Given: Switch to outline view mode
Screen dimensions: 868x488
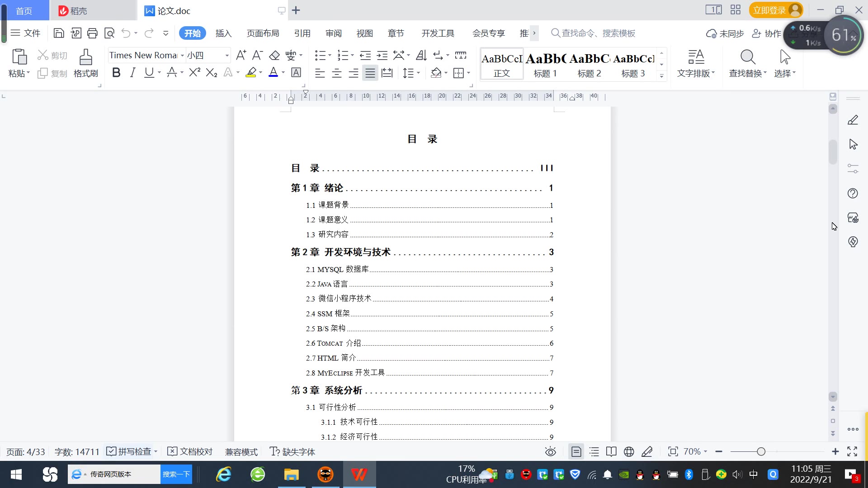Looking at the screenshot, I should tap(594, 451).
